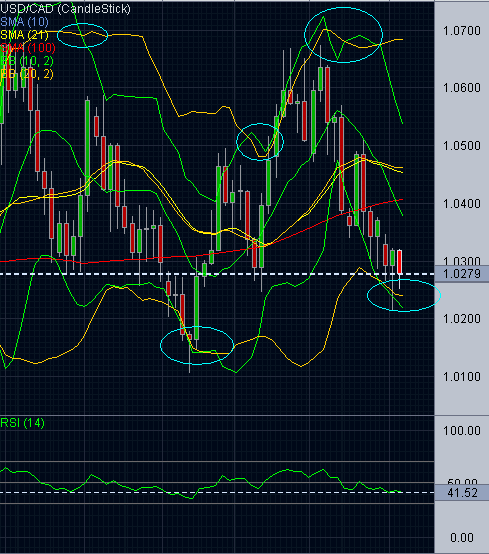The width and height of the screenshot is (489, 554).
Task: Click the 1.0600 price axis label
Action: [462, 88]
